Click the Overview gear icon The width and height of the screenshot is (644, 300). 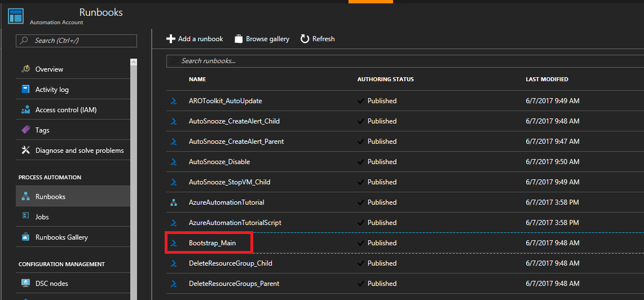(25, 69)
